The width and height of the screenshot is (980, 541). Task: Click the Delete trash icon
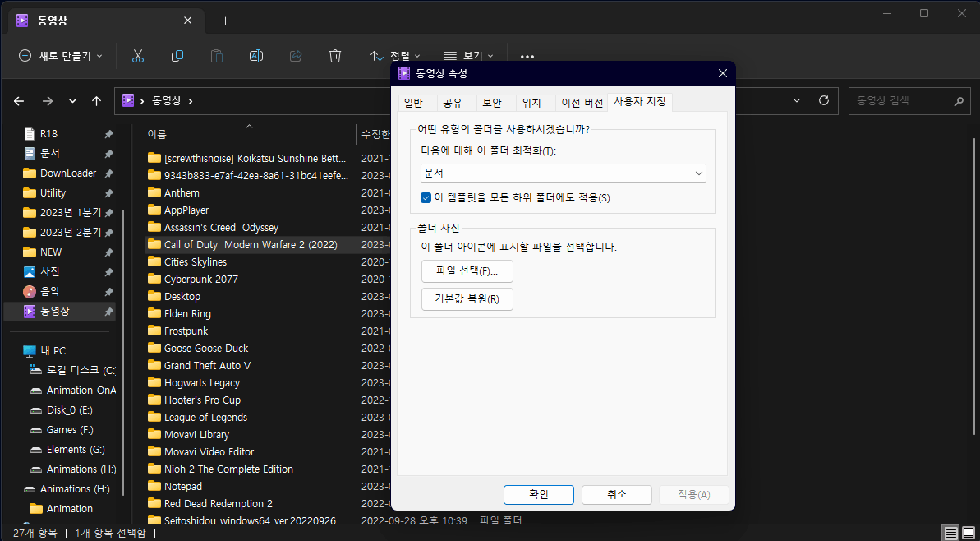point(335,56)
